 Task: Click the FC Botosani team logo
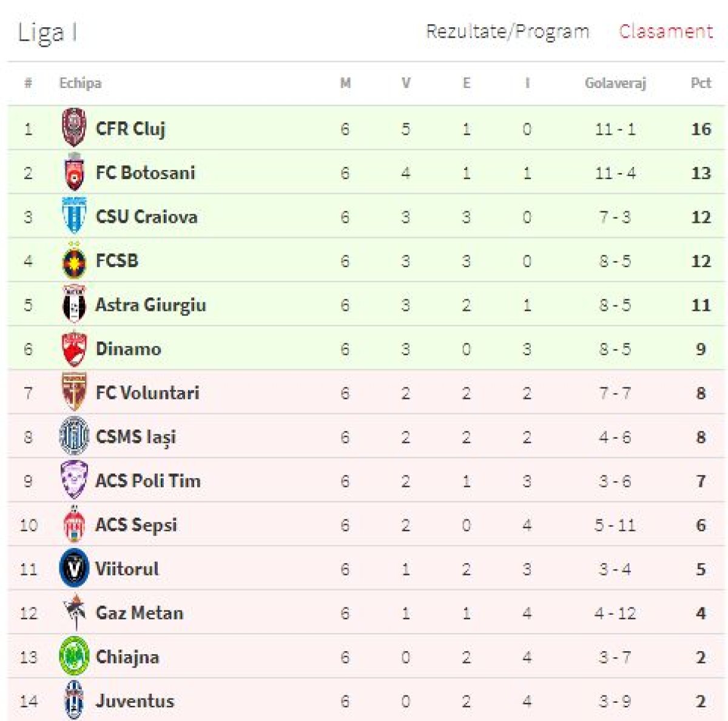[74, 172]
